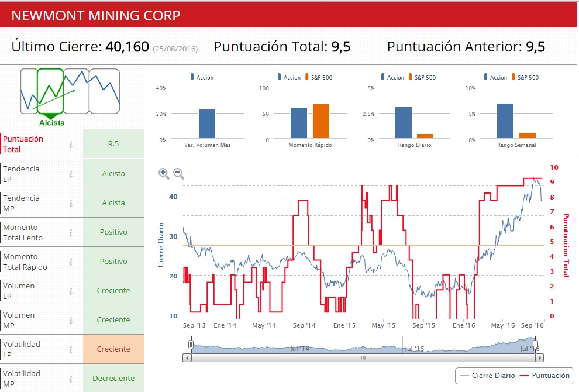Image resolution: width=579 pixels, height=392 pixels.
Task: Click the left range handle of navigator
Action: 191,345
